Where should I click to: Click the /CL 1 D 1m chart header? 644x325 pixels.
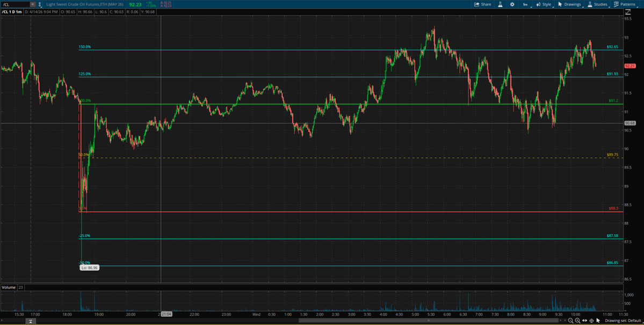tap(12, 11)
